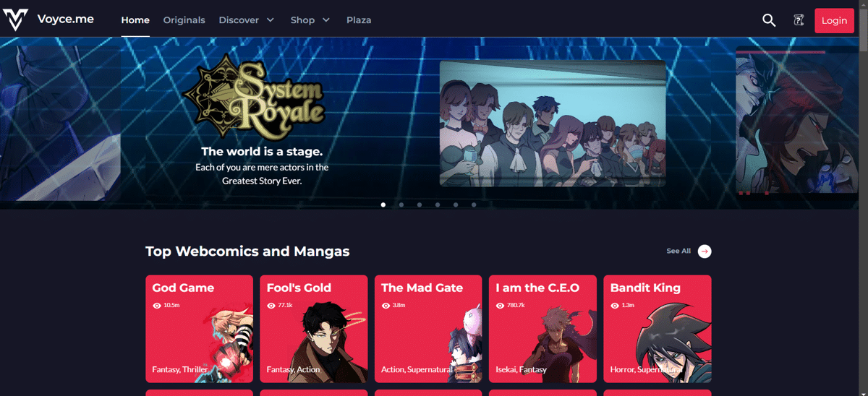This screenshot has height=396, width=868.
Task: Click 'The world is a stage.' headline
Action: (x=262, y=152)
